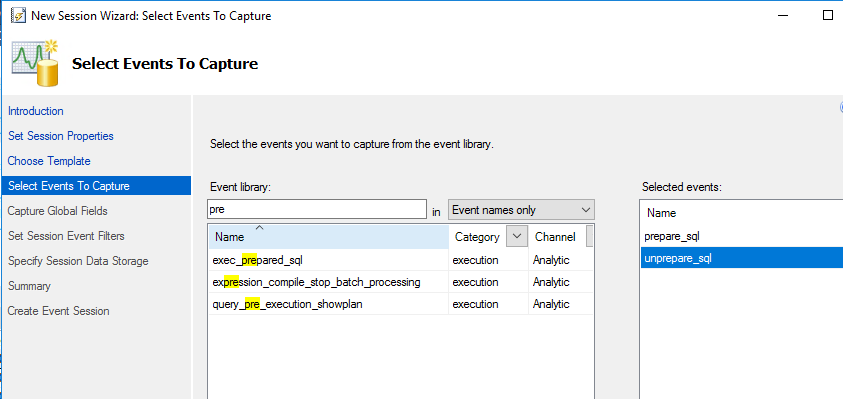View the Summary step
Image resolution: width=843 pixels, height=399 pixels.
click(29, 286)
